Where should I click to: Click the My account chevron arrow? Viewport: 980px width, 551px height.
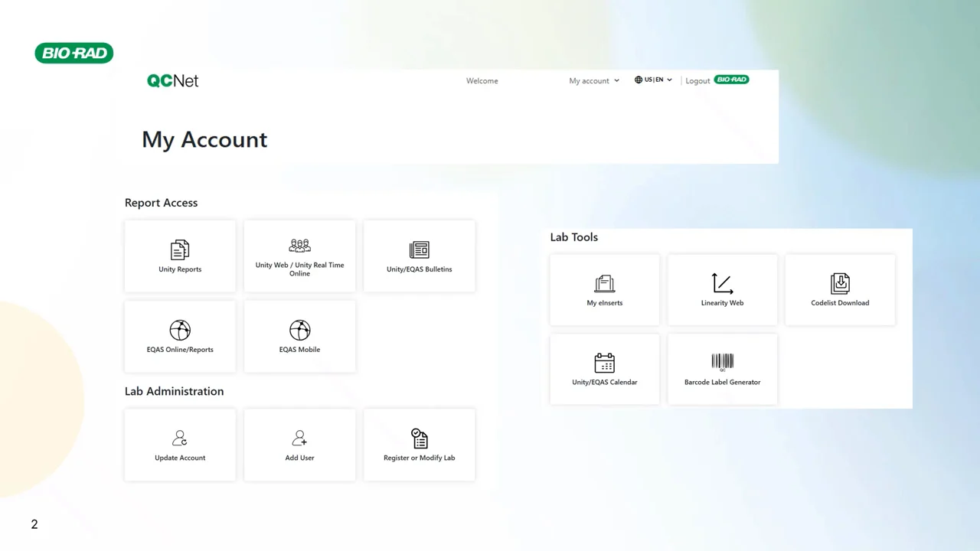pyautogui.click(x=616, y=80)
